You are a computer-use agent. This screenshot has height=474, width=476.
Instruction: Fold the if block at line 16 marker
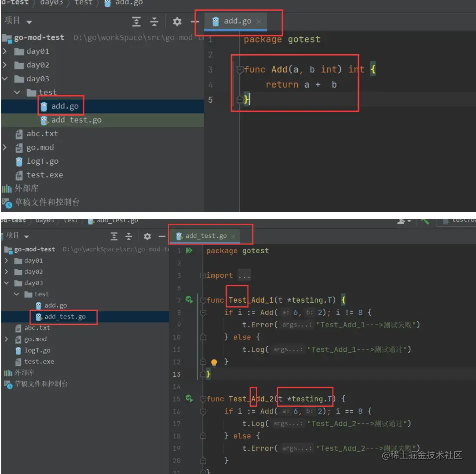tap(203, 411)
